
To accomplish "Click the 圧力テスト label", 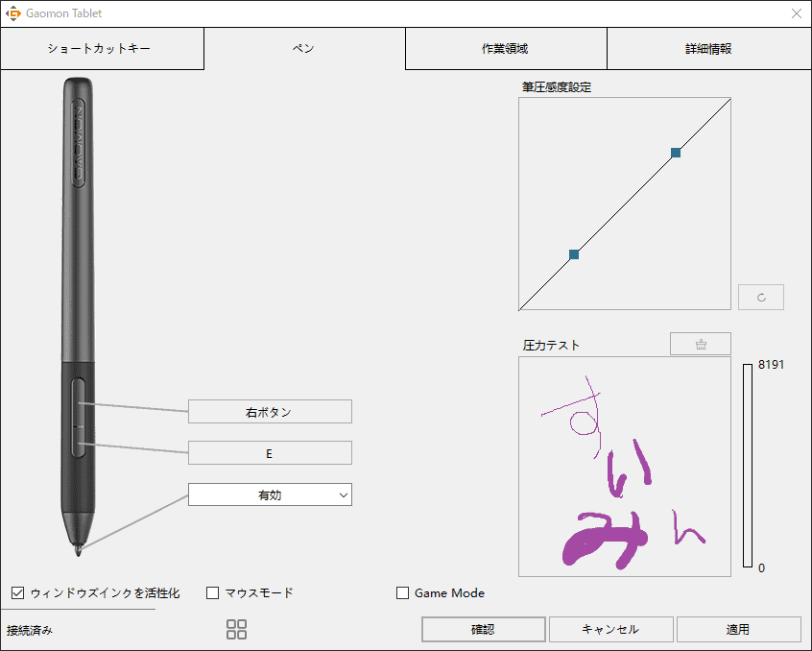I will click(551, 345).
